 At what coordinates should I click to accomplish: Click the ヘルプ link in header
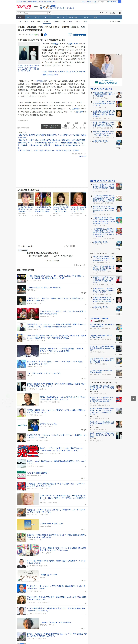[94, 2]
